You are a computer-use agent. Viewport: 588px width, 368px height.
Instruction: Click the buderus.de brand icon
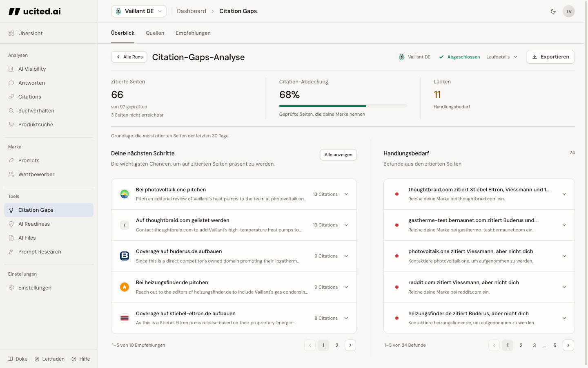click(125, 256)
